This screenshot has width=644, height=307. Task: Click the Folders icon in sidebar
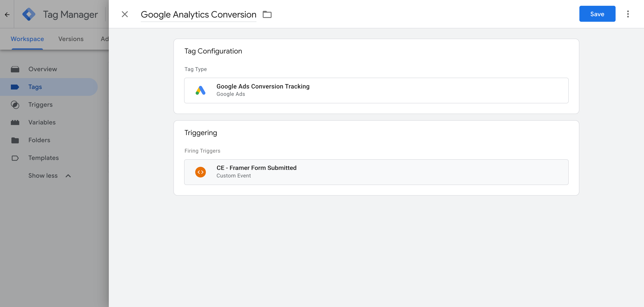click(x=15, y=140)
